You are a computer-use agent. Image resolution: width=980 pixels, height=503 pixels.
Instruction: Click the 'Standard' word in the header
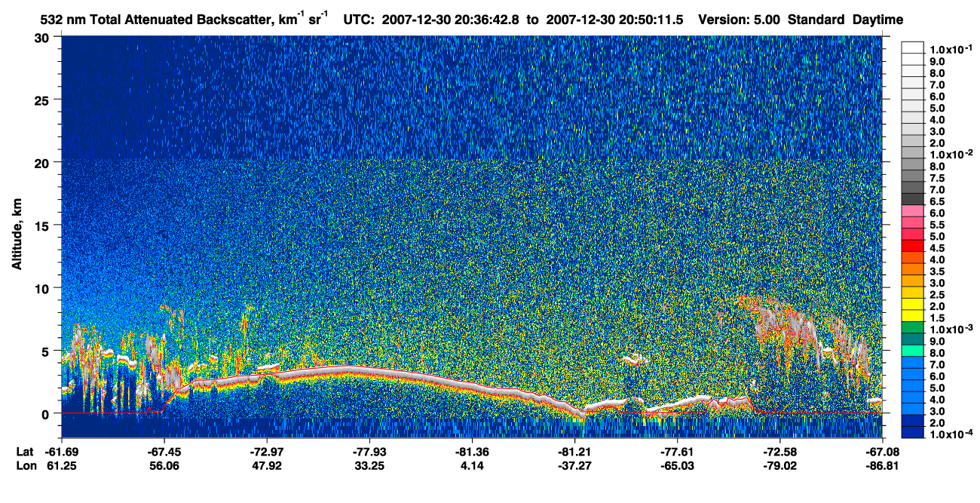(x=817, y=20)
